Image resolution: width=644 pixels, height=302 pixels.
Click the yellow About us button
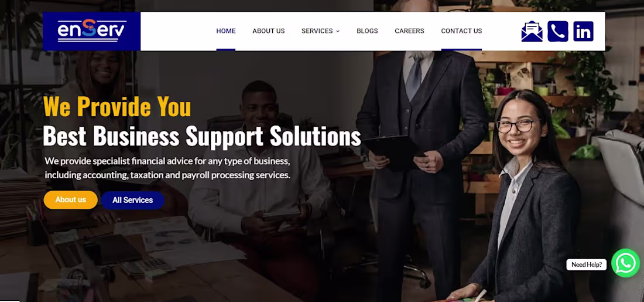point(71,200)
